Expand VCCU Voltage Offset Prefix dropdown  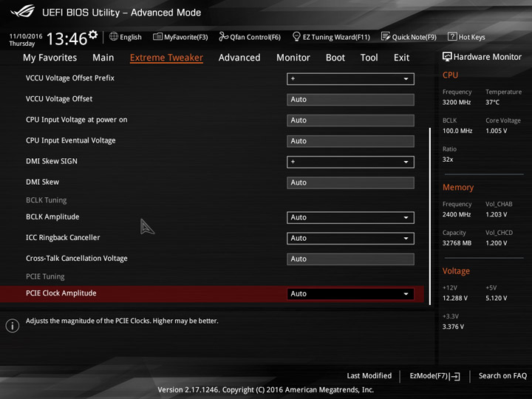click(350, 79)
